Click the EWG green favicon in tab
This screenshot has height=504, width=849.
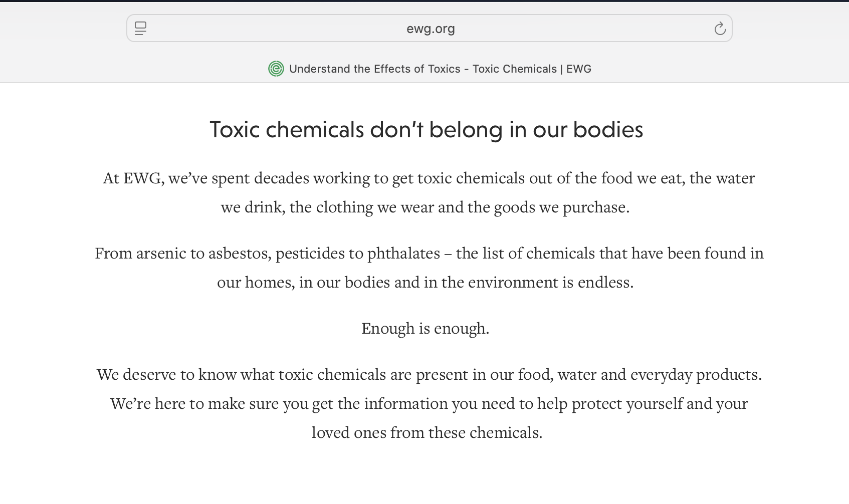[x=276, y=69]
